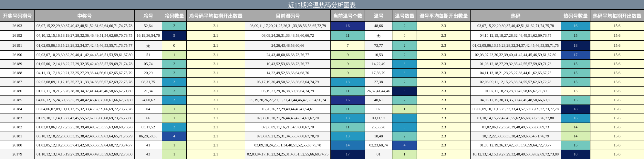Click the warm count 5 cell in row 26186
Screen dimensions: 644x159
(x=404, y=91)
